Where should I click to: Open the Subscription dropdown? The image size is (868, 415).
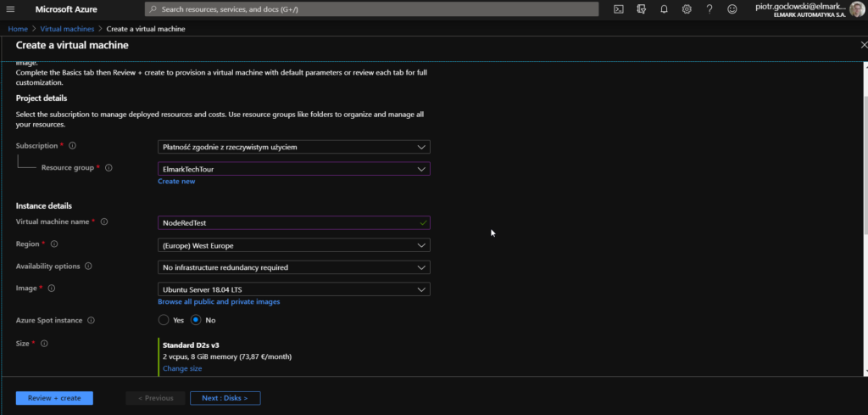point(294,147)
